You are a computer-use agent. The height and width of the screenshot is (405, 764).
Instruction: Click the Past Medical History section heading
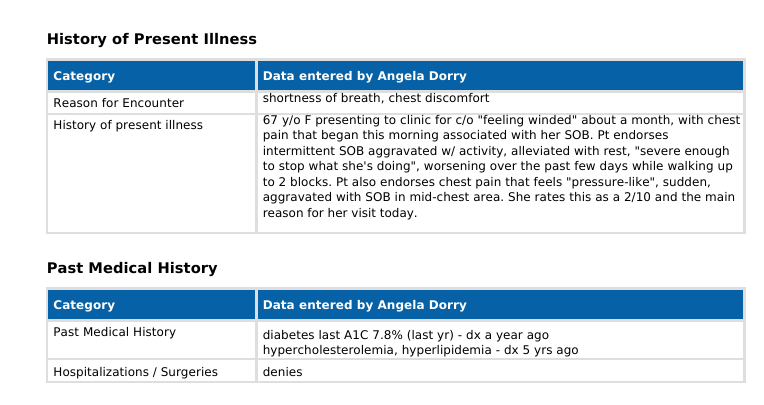131,268
